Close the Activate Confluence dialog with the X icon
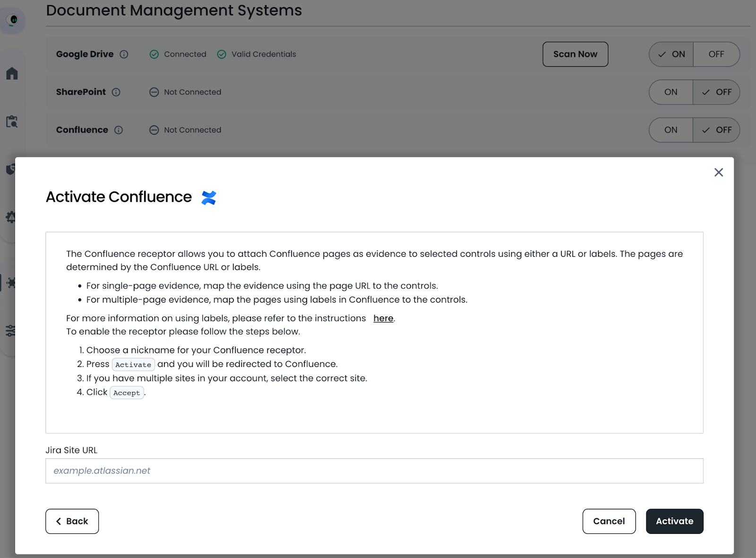This screenshot has height=558, width=756. click(x=719, y=173)
